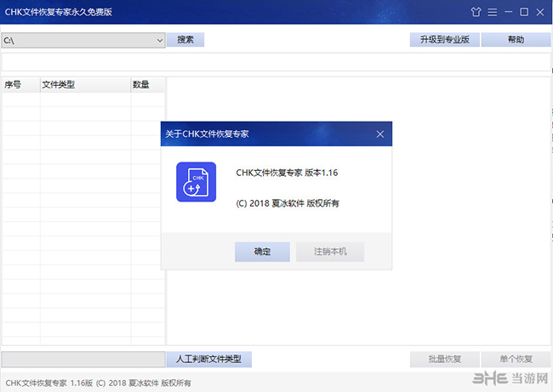Select version text CHK文件恢复专家 版本1.16
This screenshot has height=392, width=553.
(287, 173)
